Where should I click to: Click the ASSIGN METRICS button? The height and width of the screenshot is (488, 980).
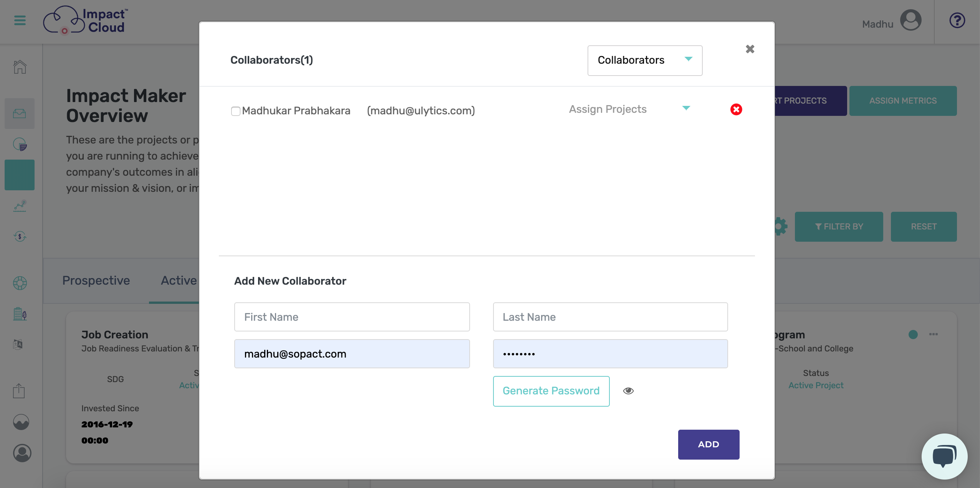(x=903, y=101)
